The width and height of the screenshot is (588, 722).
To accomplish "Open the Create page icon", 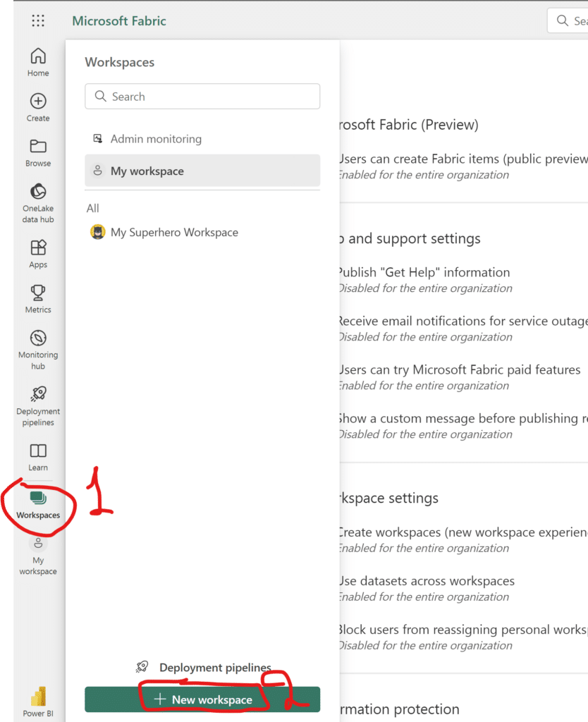I will [38, 107].
